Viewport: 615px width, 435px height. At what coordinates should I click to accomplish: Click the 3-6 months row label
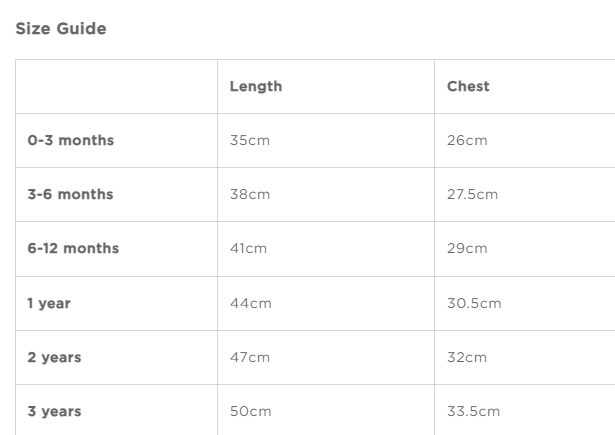coord(70,194)
